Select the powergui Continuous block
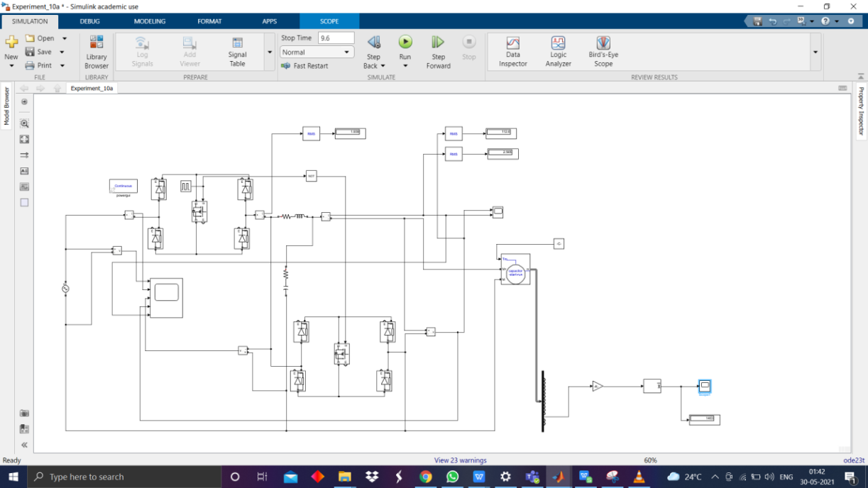This screenshot has height=488, width=868. pyautogui.click(x=123, y=186)
